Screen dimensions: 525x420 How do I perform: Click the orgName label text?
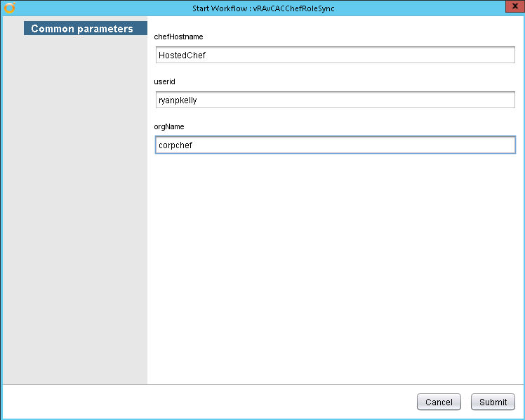(x=169, y=126)
